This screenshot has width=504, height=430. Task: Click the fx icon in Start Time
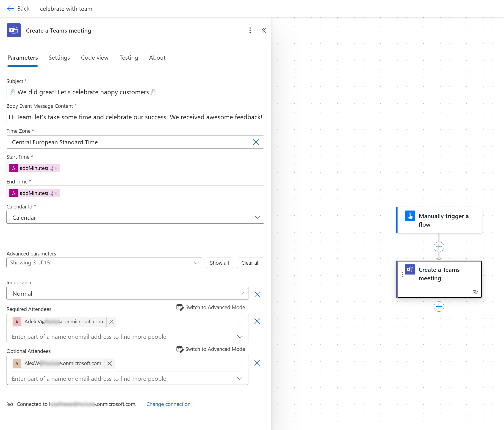14,168
